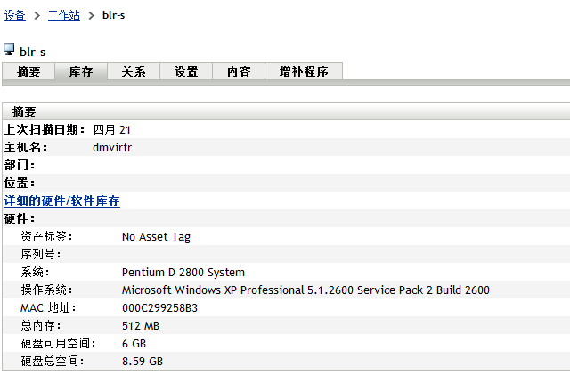Click the operating system value text
The width and height of the screenshot is (570, 392).
pyautogui.click(x=305, y=290)
